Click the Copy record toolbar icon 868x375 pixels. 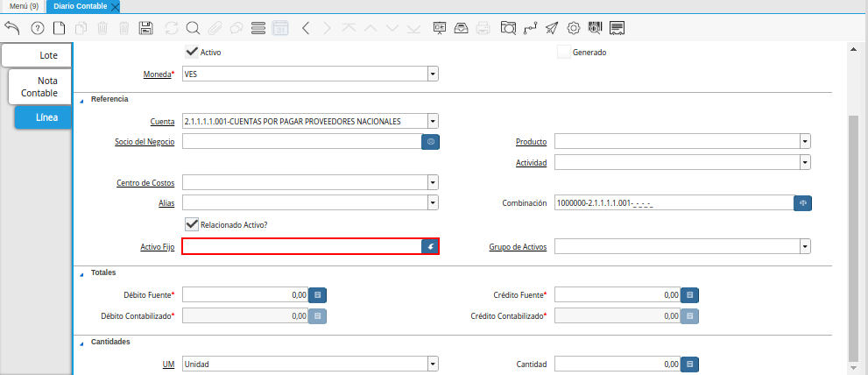[x=81, y=28]
